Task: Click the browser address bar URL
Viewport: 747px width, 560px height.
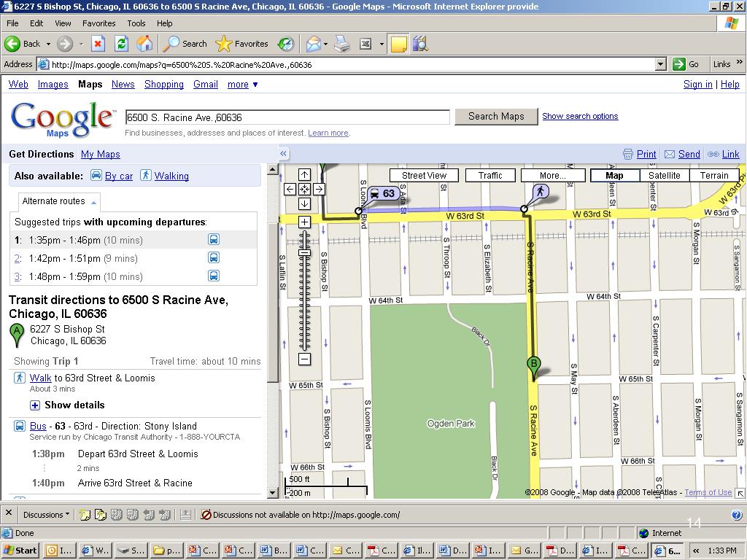Action: (x=352, y=64)
